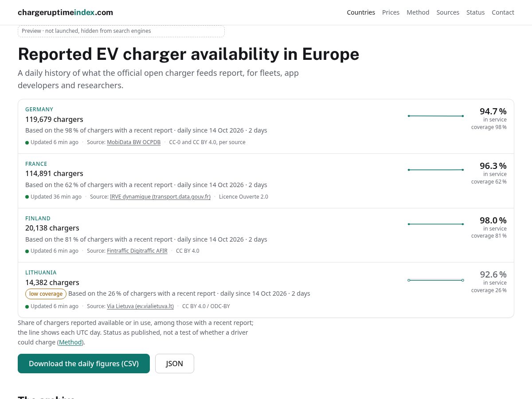Open the MobiData BW OCPDB source link

coord(133,142)
